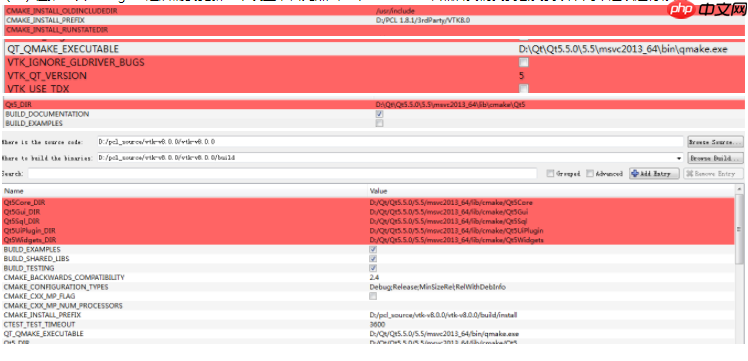The image size is (748, 361).
Task: Click the cache list vertical scrollbar
Action: pyautogui.click(x=739, y=263)
